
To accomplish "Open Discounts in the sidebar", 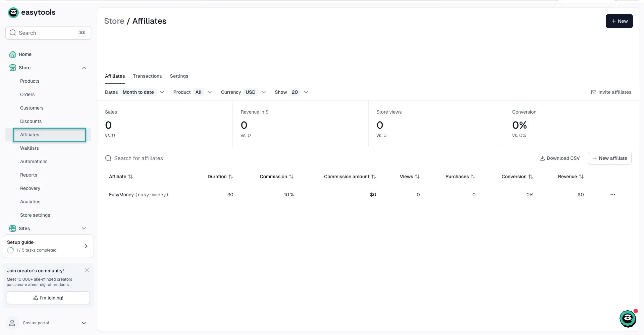I will coord(31,121).
